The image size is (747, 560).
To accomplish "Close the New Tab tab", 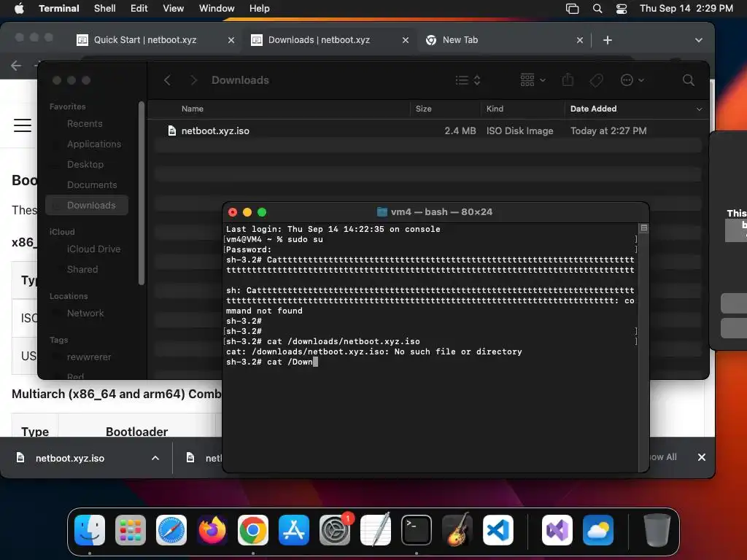I will (x=580, y=40).
